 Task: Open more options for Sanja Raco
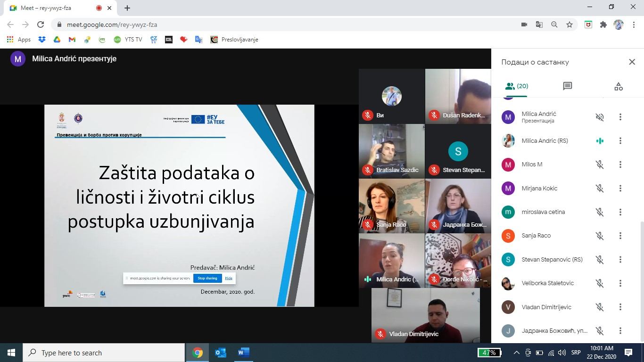(620, 236)
